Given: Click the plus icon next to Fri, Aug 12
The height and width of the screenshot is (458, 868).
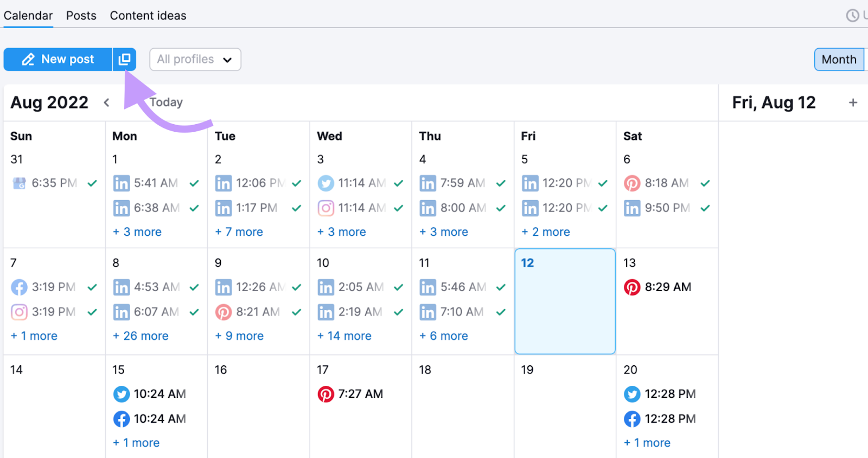Looking at the screenshot, I should pyautogui.click(x=853, y=102).
